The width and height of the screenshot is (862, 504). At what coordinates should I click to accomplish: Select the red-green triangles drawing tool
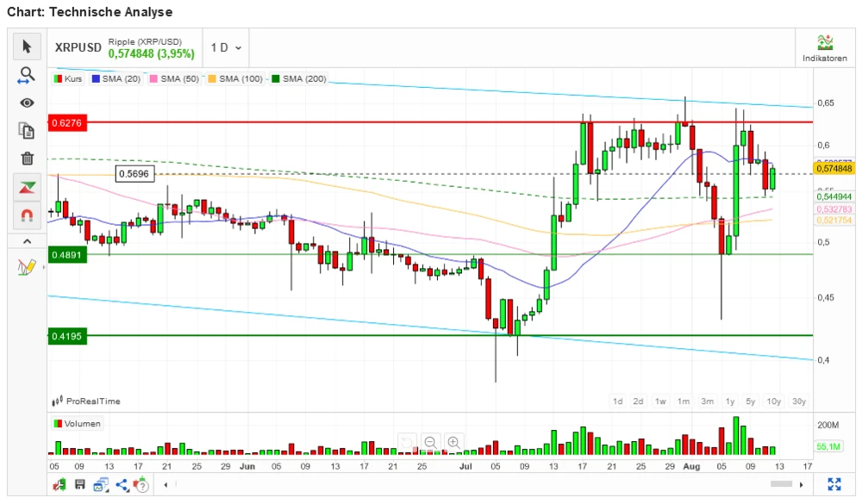pyautogui.click(x=27, y=188)
